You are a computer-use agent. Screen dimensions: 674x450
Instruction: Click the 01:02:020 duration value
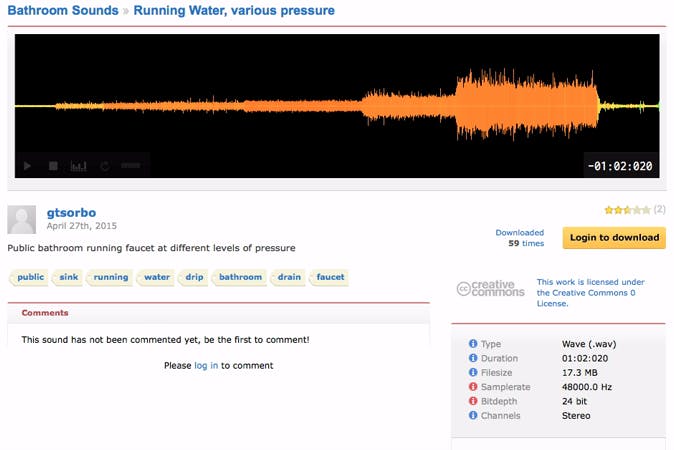(x=585, y=358)
